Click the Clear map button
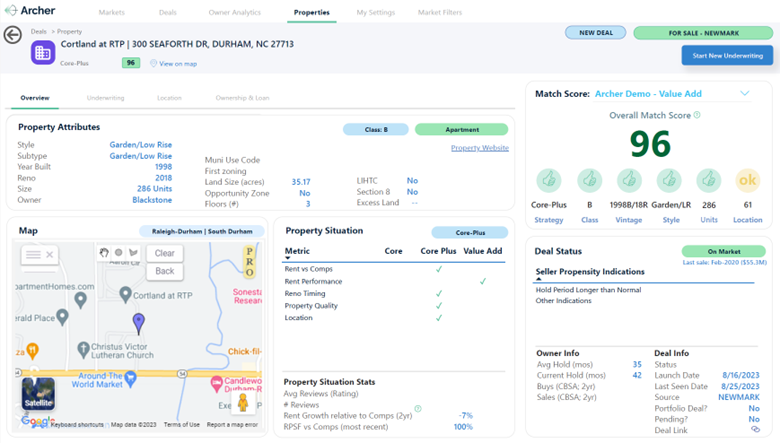 pyautogui.click(x=165, y=253)
